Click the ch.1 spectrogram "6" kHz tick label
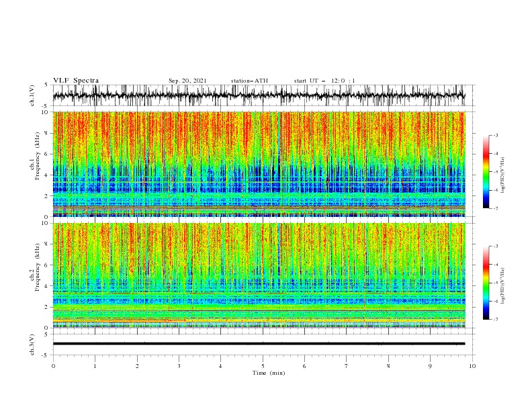Screen dimensions: 532x411 tap(47, 154)
